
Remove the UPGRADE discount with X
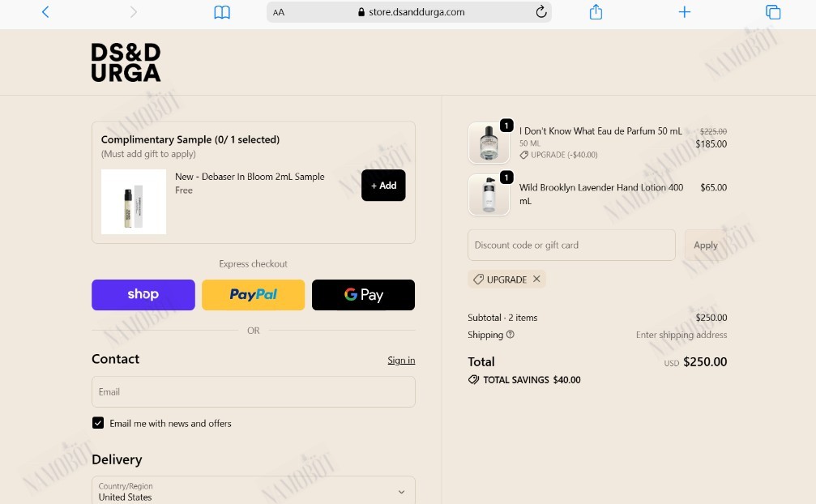tap(536, 279)
